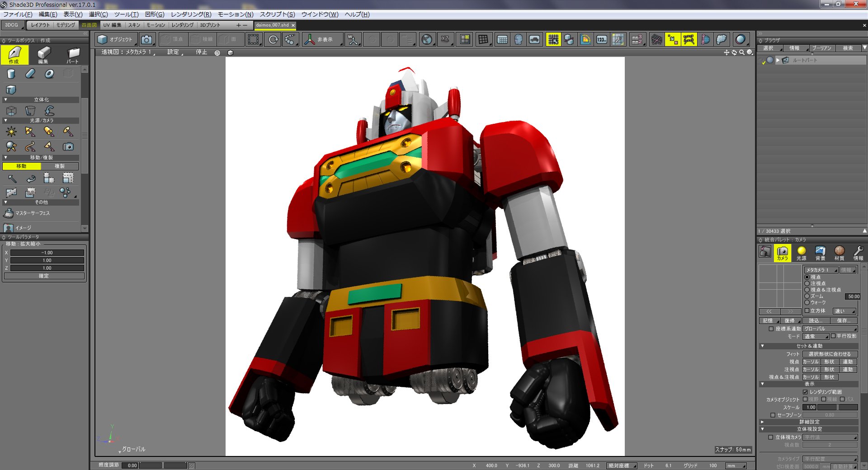Switch to the UV 編集 layout tab
The width and height of the screenshot is (868, 470).
point(112,25)
